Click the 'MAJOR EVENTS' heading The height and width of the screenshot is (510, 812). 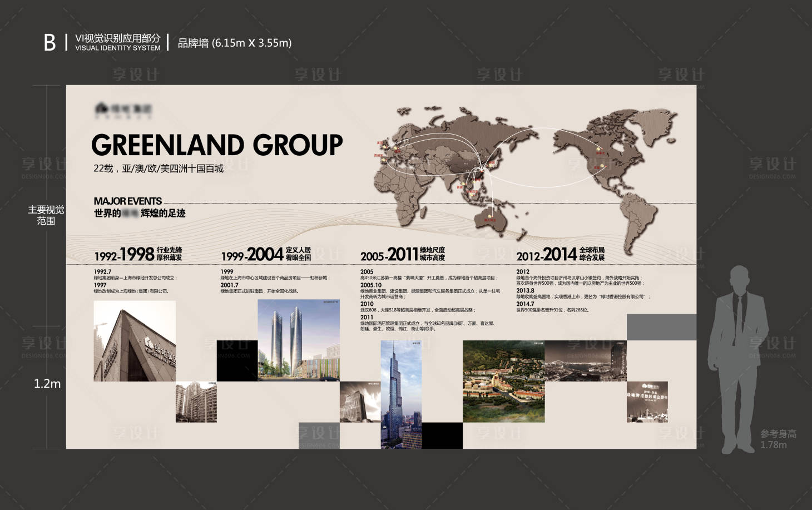pos(128,201)
